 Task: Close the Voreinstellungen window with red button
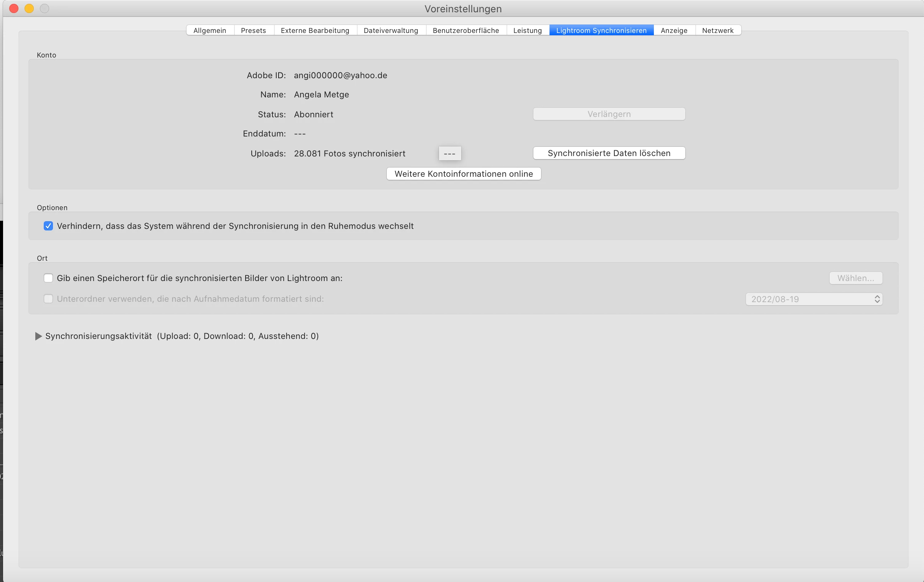pos(14,8)
